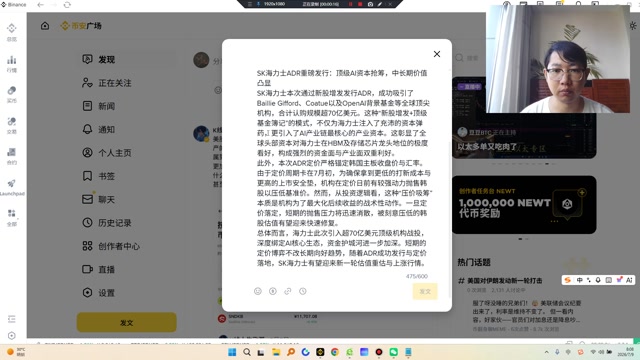
Task: Schedule the post with the clock icon
Action: pyautogui.click(x=302, y=291)
